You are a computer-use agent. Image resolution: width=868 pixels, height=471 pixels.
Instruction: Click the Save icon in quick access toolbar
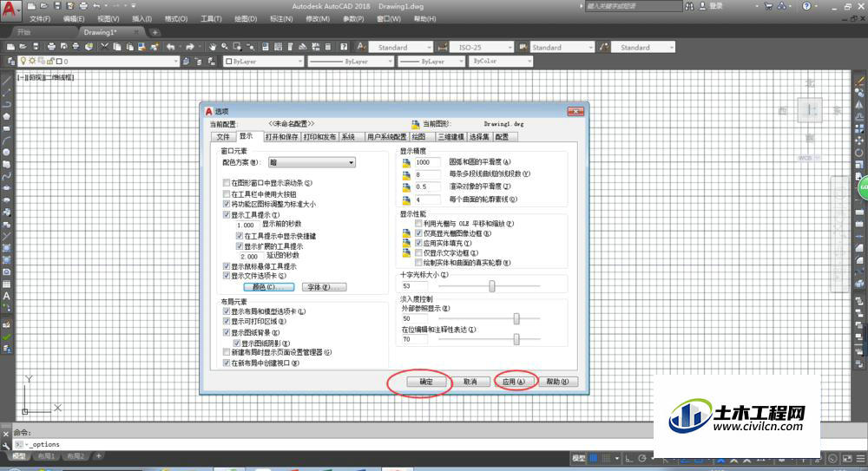57,6
